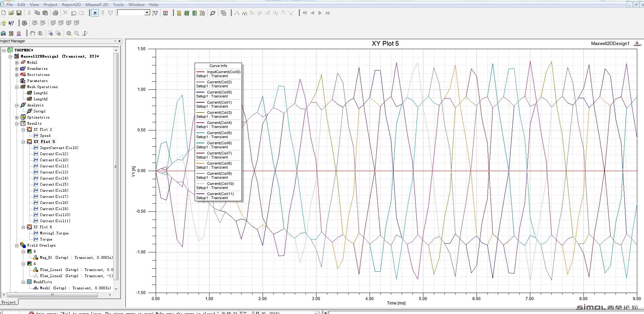The width and height of the screenshot is (644, 314).
Task: Select InputCurrent(Coil0) trace in tree
Action: [x=59, y=148]
